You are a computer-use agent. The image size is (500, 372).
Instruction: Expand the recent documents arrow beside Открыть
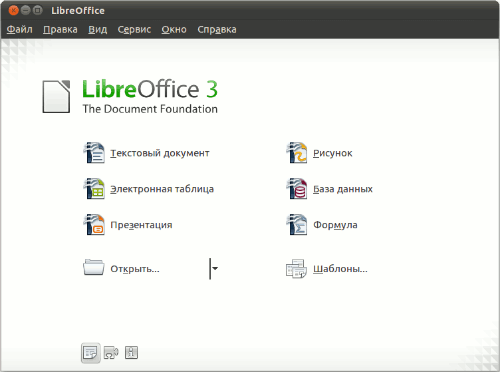click(214, 268)
